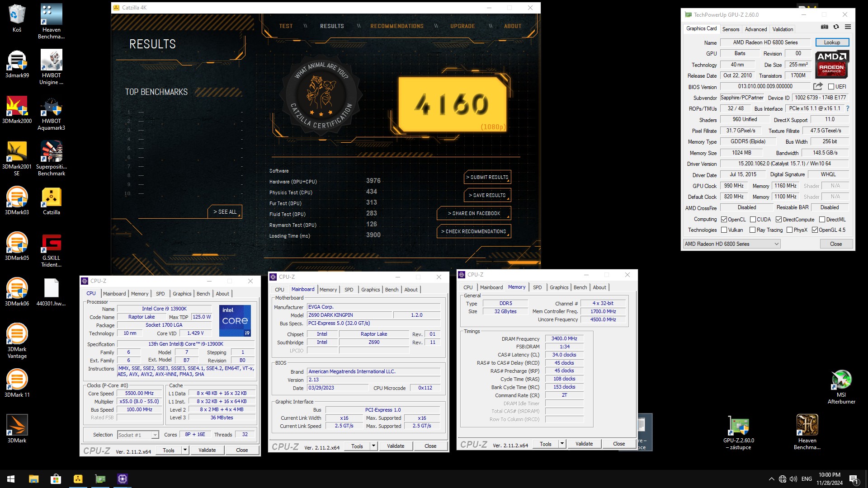Toggle the CUDA checkbox
868x488 pixels.
(753, 220)
